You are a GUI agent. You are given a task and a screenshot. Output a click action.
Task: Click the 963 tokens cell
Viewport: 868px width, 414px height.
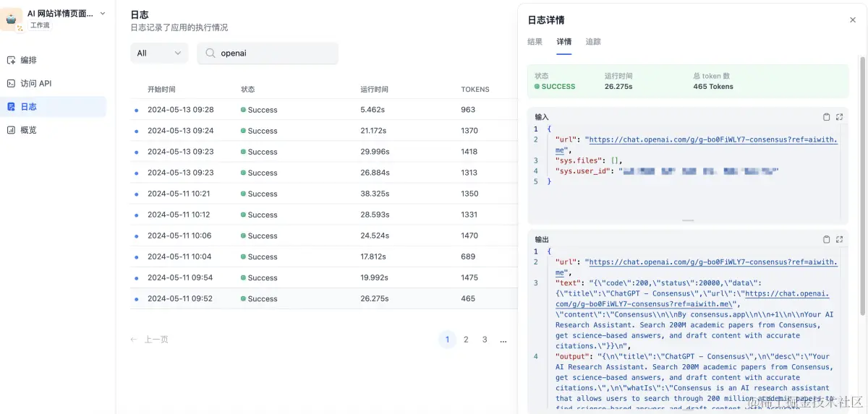[468, 110]
